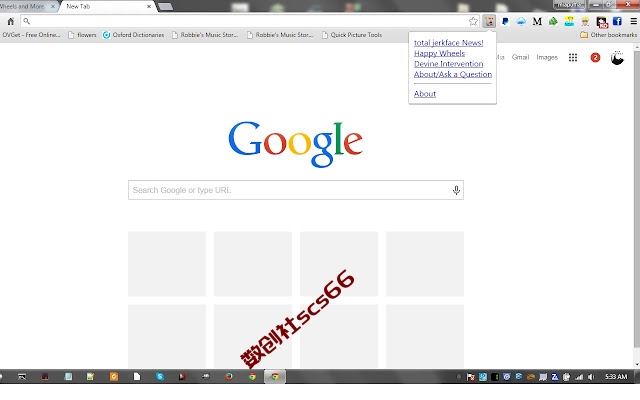The height and width of the screenshot is (400, 640).
Task: Open the Oxford Dictionaries bookmark
Action: click(133, 35)
